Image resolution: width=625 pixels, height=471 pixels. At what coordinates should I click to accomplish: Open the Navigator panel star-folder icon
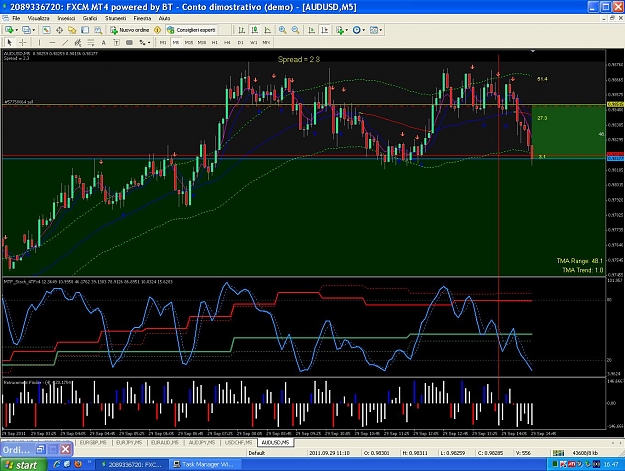pyautogui.click(x=72, y=30)
